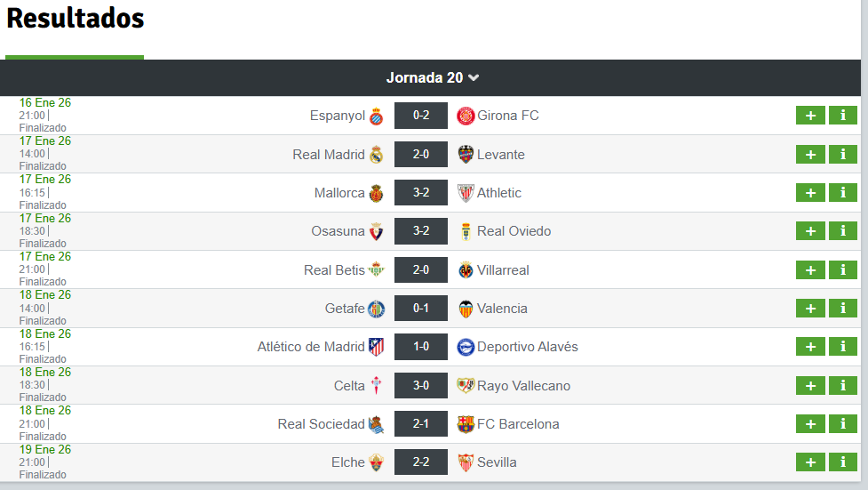Image resolution: width=868 pixels, height=490 pixels.
Task: Click the Villarreal yellow crest icon
Action: [x=466, y=270]
